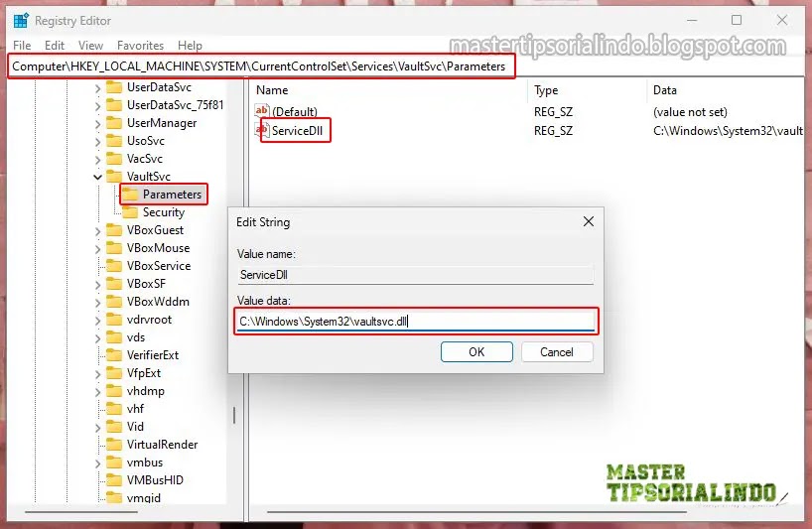Expand the UserDataSvc key
Screen dimensions: 812x529
(x=97, y=88)
